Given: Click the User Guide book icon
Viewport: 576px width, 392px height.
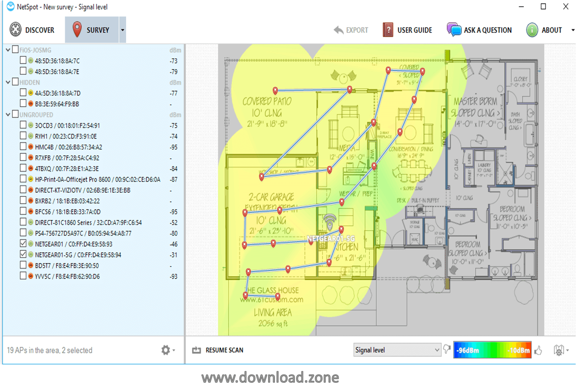Looking at the screenshot, I should click(x=388, y=30).
